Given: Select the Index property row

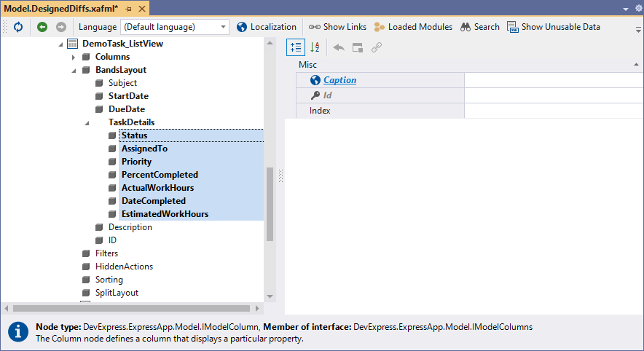Looking at the screenshot, I should pyautogui.click(x=380, y=111).
